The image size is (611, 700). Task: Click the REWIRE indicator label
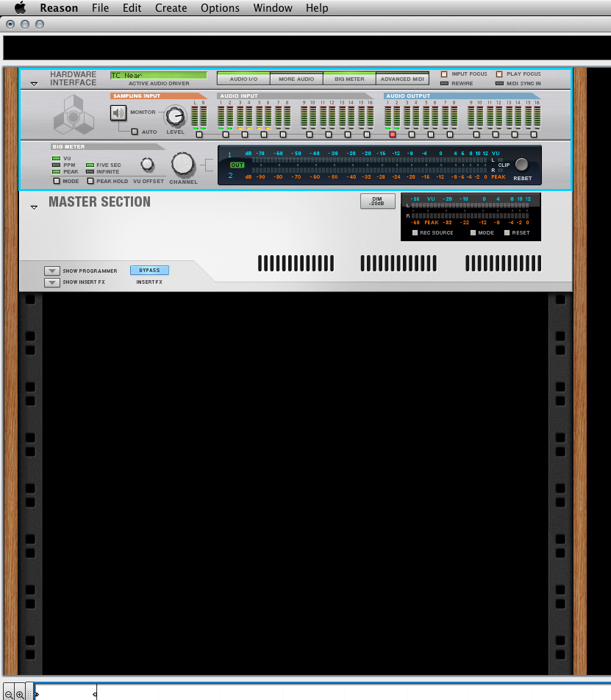[x=462, y=84]
